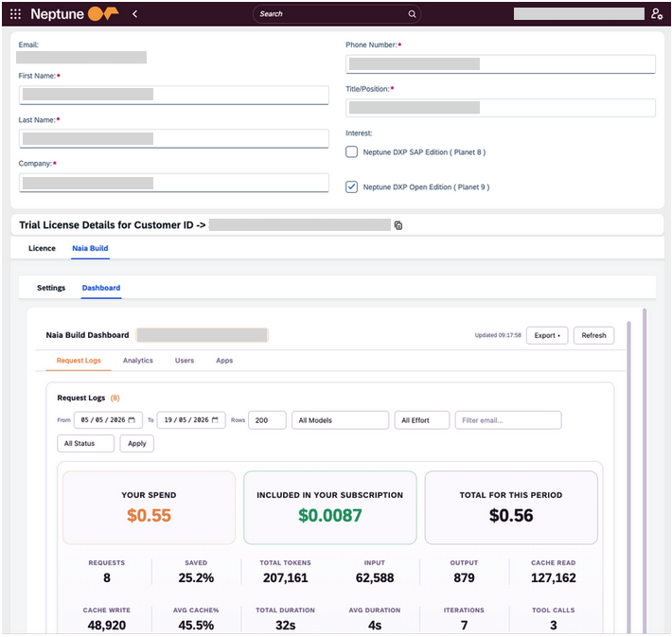672x637 pixels.
Task: Open calendar picker for From date
Action: [132, 420]
